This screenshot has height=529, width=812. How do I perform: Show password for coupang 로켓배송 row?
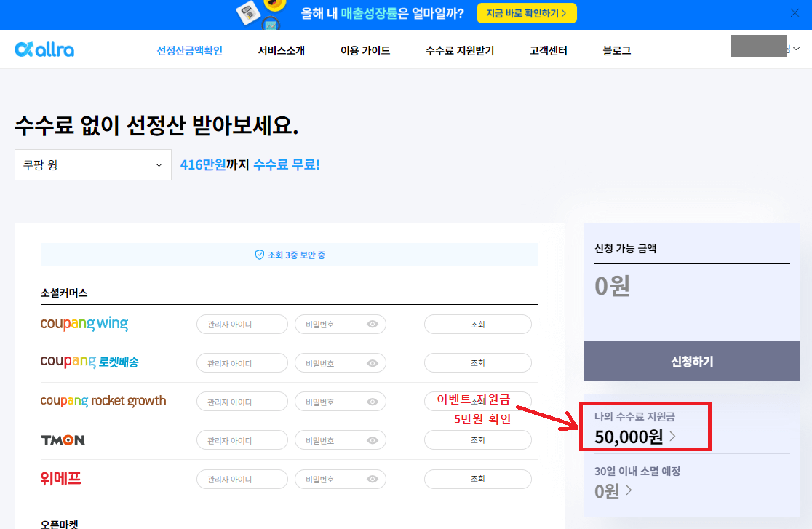[x=373, y=363]
